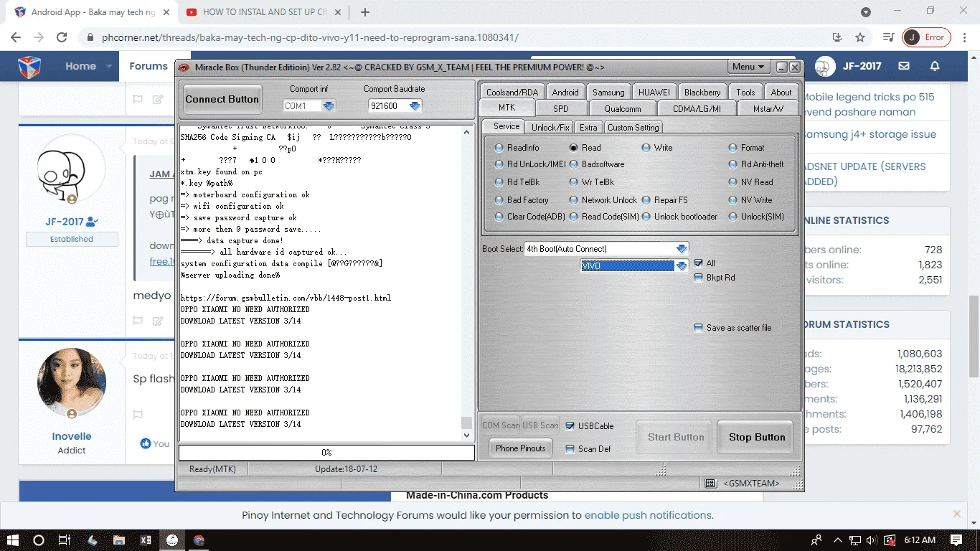The width and height of the screenshot is (980, 551).
Task: Click the 'enable push notifications' link
Action: click(x=648, y=515)
